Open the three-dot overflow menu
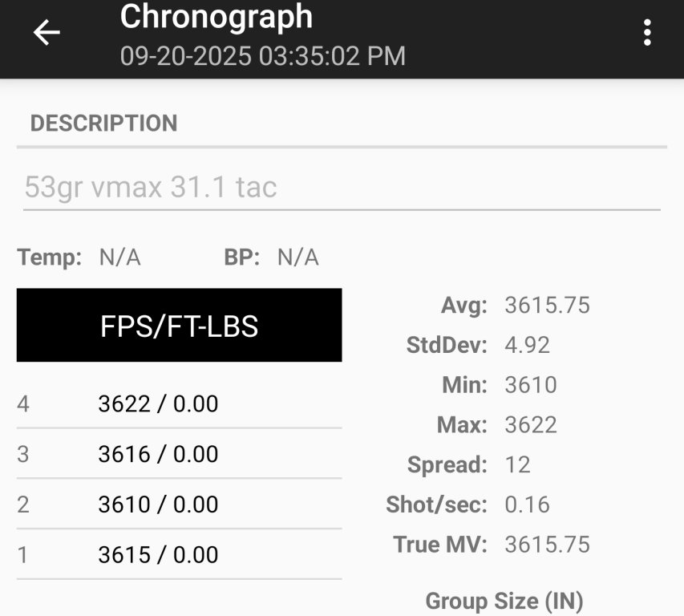The width and height of the screenshot is (684, 616). click(646, 33)
